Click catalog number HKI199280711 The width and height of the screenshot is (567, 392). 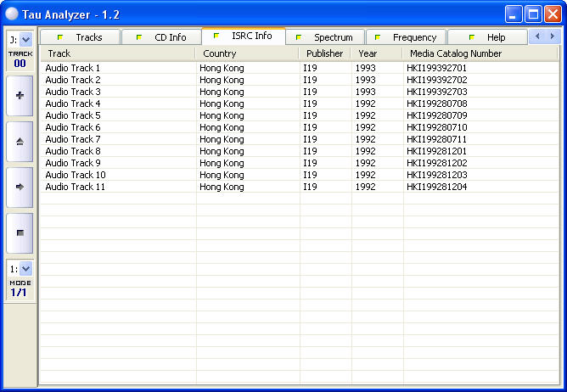pos(436,139)
